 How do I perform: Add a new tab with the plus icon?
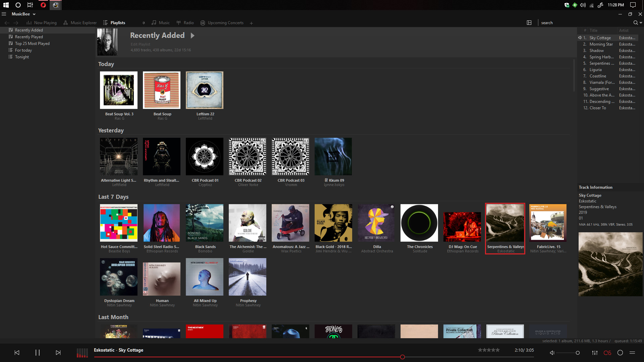pos(251,23)
